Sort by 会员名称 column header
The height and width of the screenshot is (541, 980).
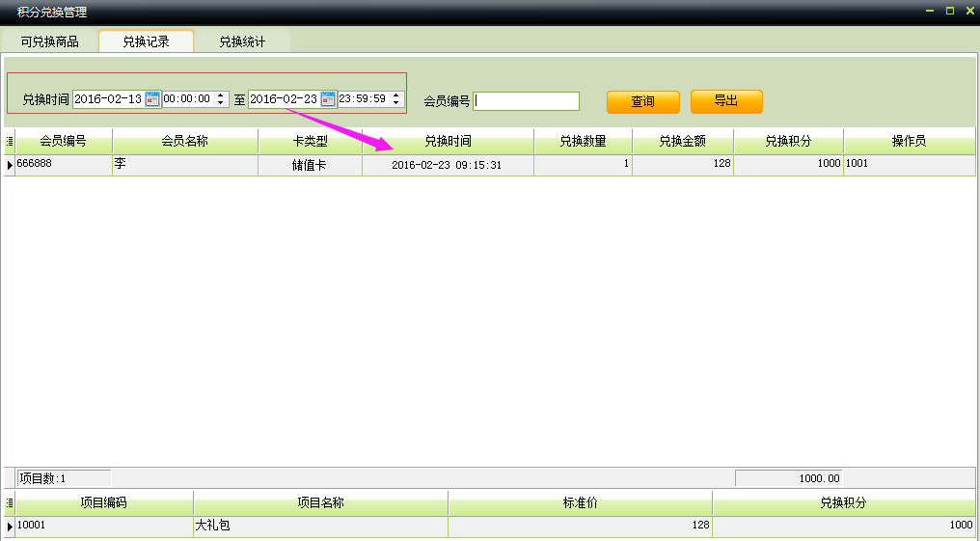point(185,142)
